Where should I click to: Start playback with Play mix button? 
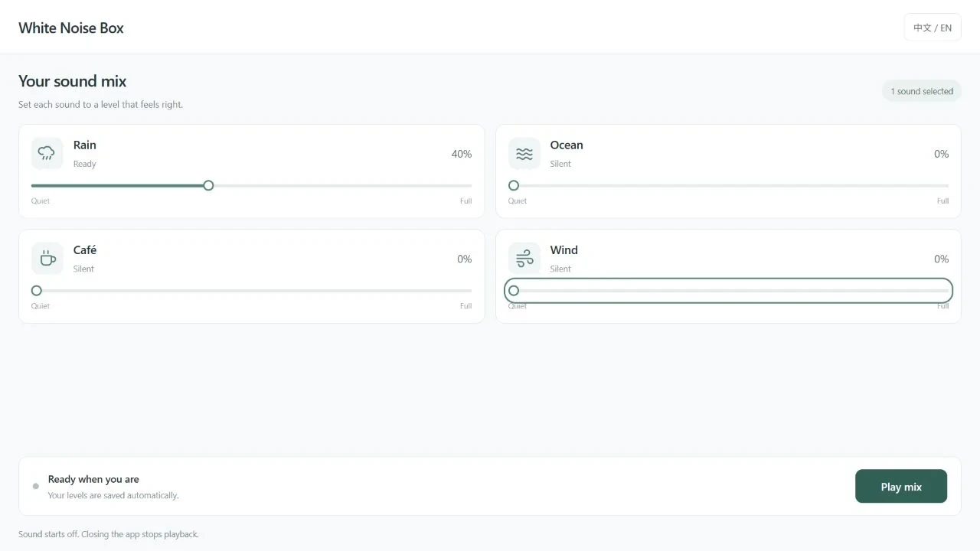900,487
